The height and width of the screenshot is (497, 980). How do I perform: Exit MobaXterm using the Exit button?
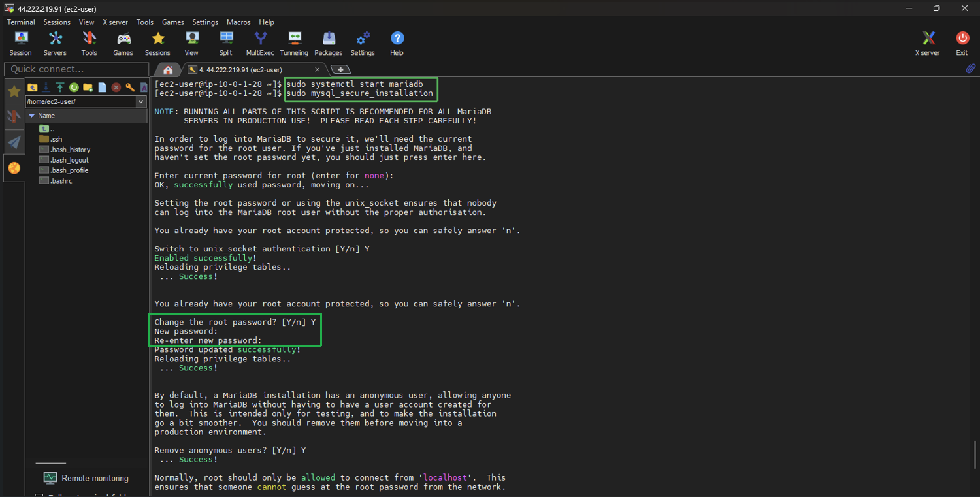tap(962, 42)
